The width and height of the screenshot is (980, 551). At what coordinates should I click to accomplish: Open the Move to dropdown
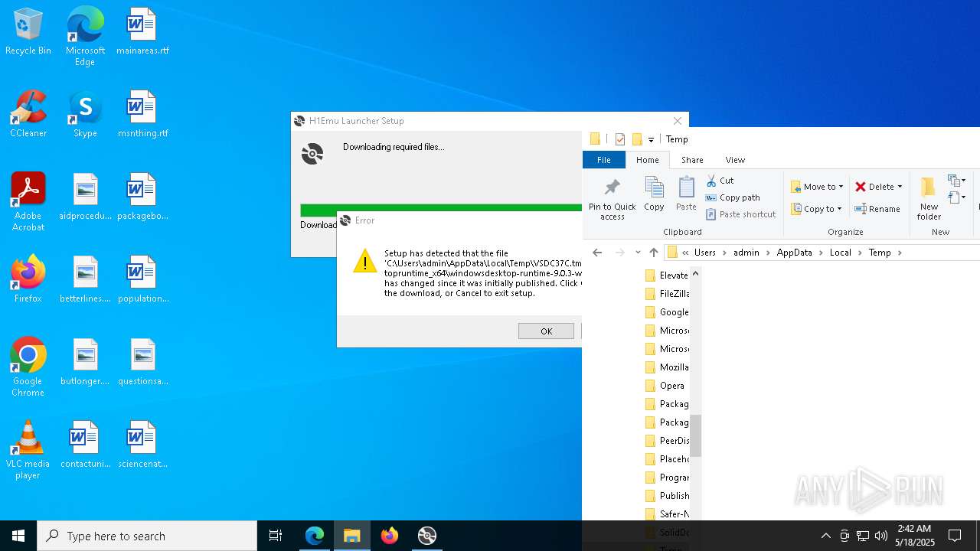[817, 187]
